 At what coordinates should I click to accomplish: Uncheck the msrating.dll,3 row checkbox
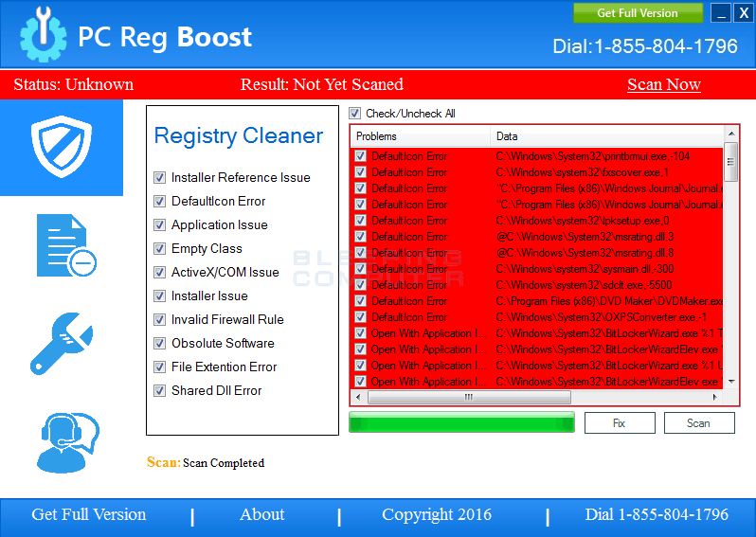point(360,237)
